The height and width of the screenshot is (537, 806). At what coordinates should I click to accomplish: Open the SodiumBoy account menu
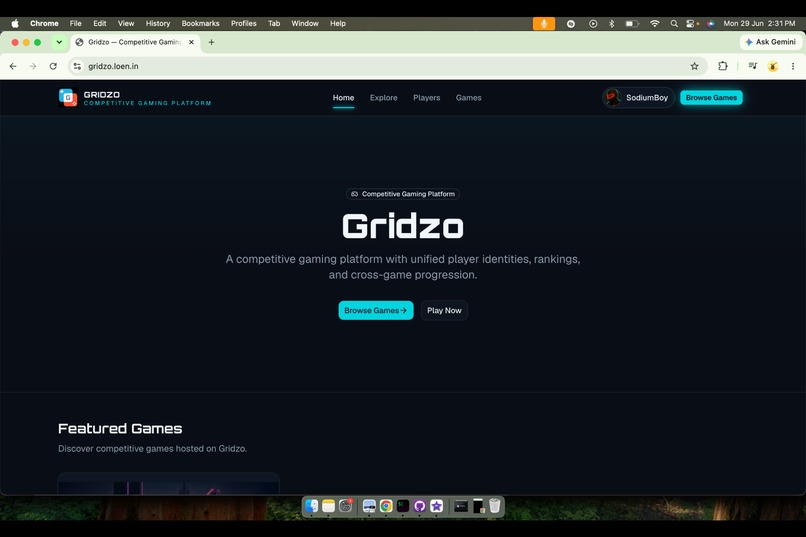click(638, 98)
